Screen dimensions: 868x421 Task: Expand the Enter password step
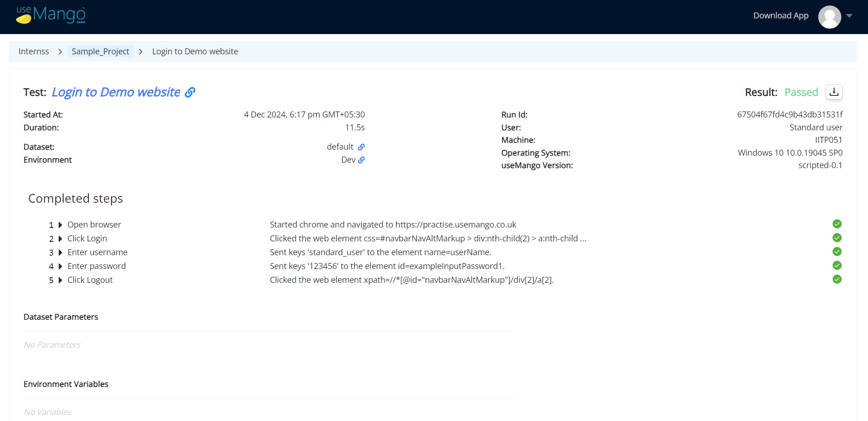[x=60, y=266]
